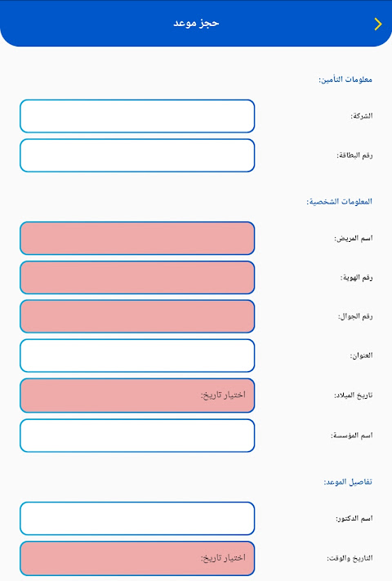Click the معلومات التأمين section heading
Screen dimensions: 392x581
click(345, 79)
